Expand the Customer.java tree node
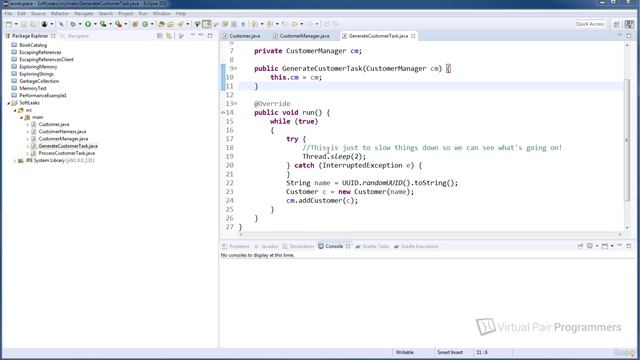 [28, 124]
